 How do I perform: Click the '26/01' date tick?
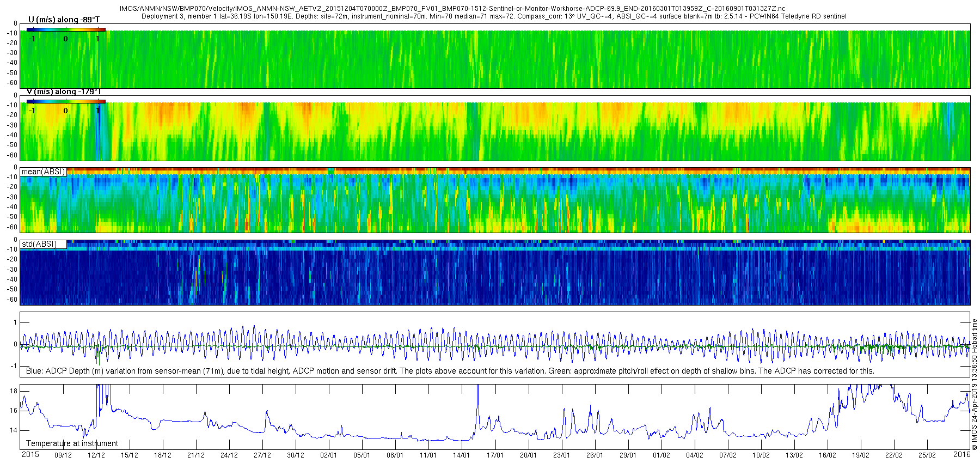point(595,455)
